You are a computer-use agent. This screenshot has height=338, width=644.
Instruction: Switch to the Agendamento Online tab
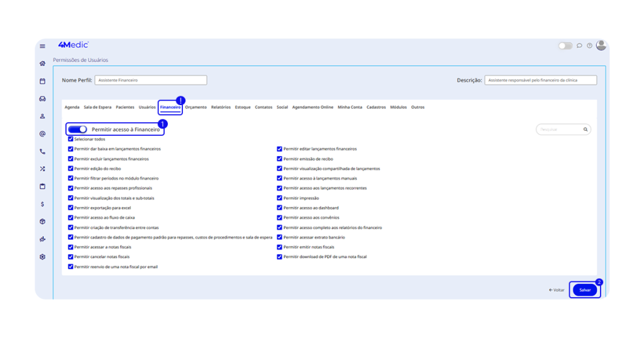(313, 108)
